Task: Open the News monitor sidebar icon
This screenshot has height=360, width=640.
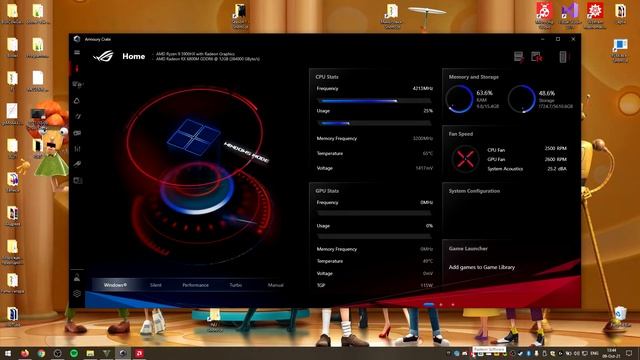Action: pyautogui.click(x=77, y=180)
